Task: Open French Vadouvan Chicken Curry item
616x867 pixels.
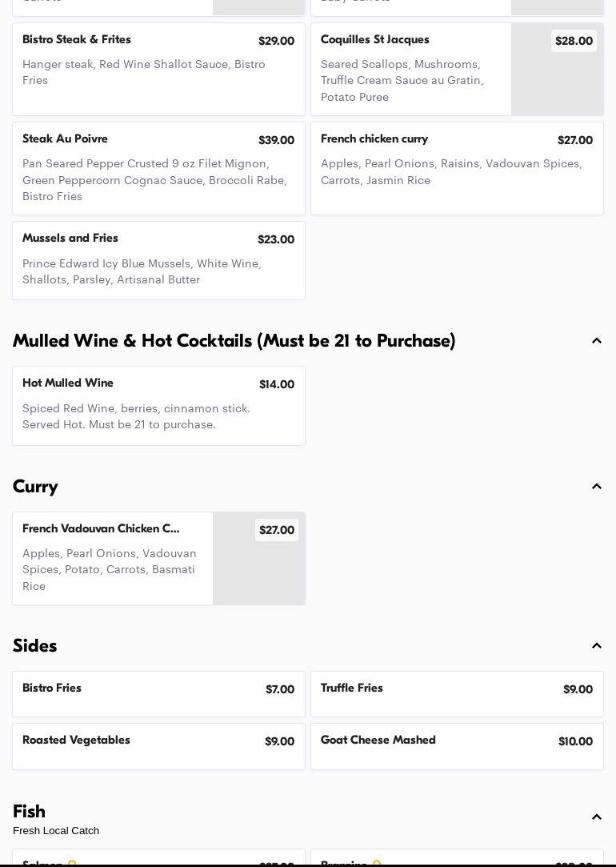Action: pos(112,558)
